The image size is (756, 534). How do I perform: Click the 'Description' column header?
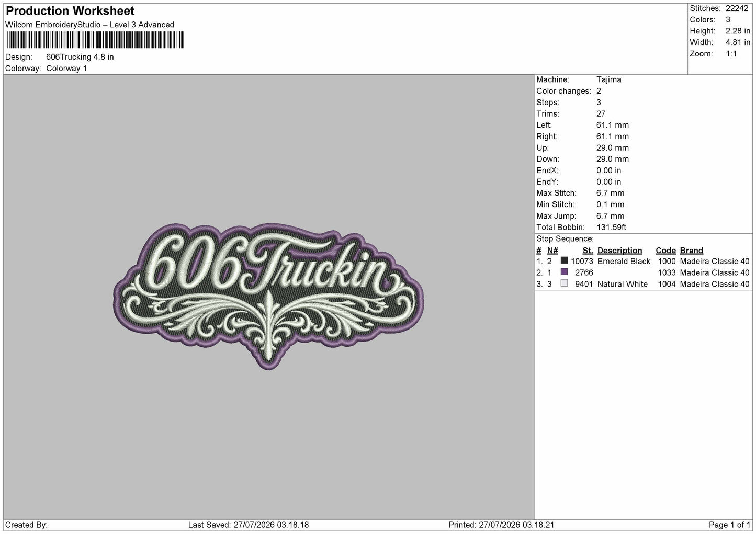click(619, 251)
